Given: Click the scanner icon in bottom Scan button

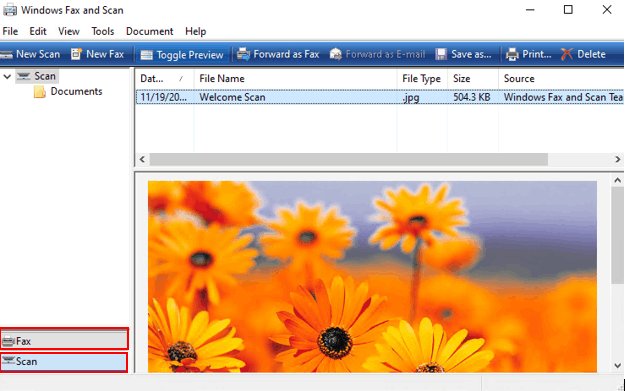Looking at the screenshot, I should [8, 361].
